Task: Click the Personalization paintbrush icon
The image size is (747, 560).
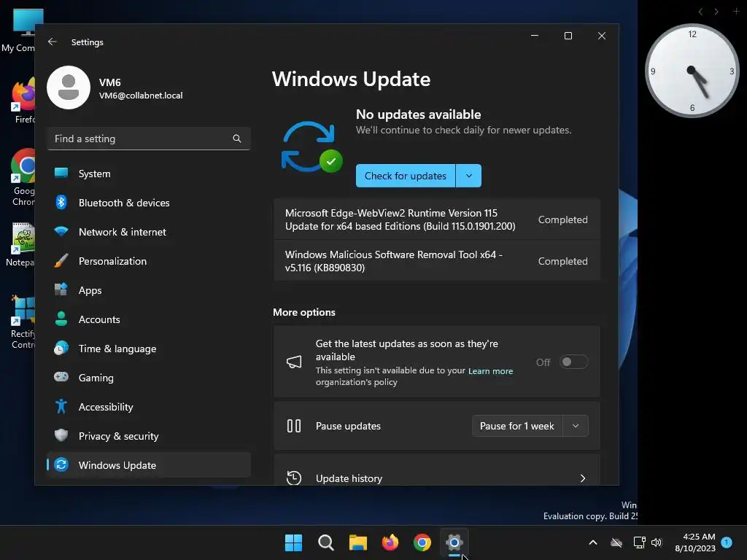Action: tap(61, 260)
